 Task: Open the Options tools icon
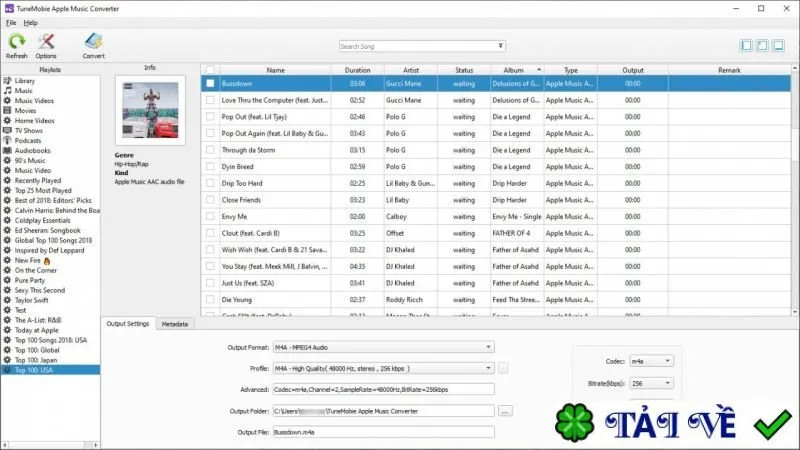(46, 42)
